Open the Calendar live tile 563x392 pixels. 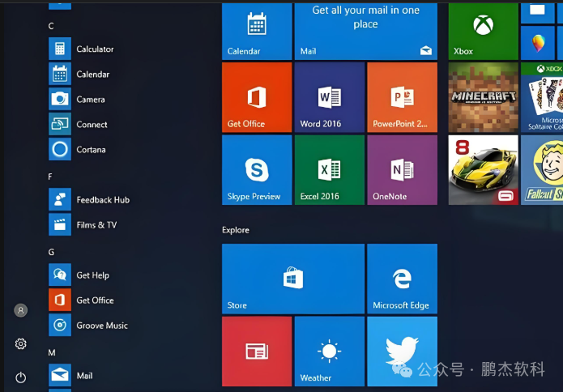(x=257, y=32)
